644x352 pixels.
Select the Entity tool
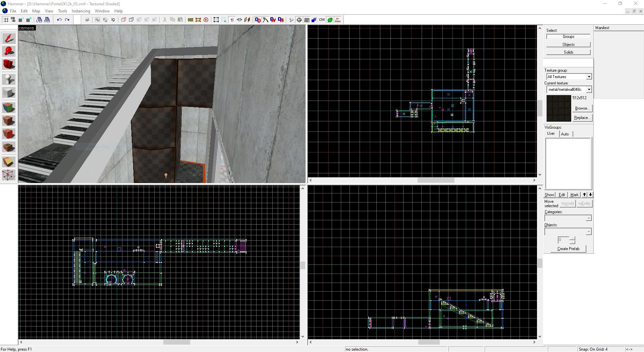(9, 79)
